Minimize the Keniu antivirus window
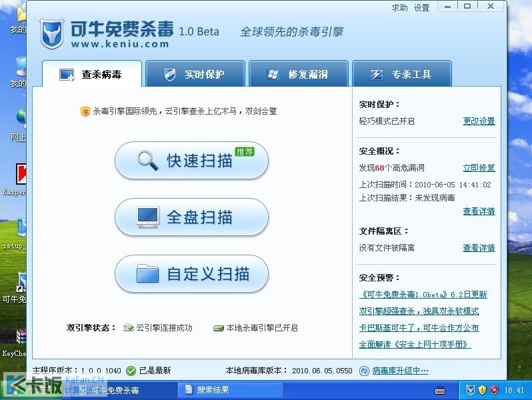Screen dimensions: 532x400 pos(447,6)
